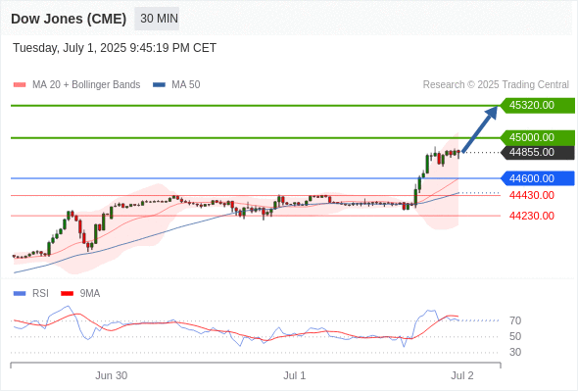Click the MA 50 legend label
The height and width of the screenshot is (392, 578).
point(186,85)
